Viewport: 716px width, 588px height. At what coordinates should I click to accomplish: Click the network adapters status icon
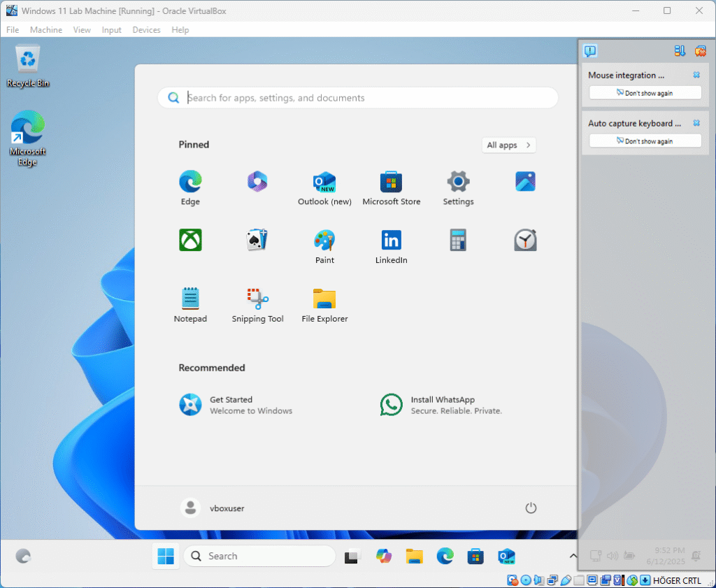click(552, 580)
